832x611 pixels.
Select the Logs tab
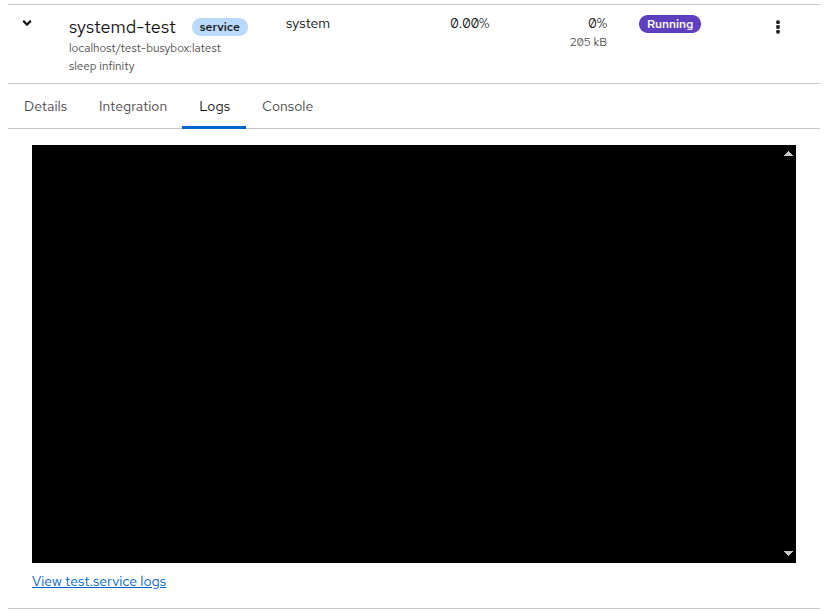tap(214, 107)
